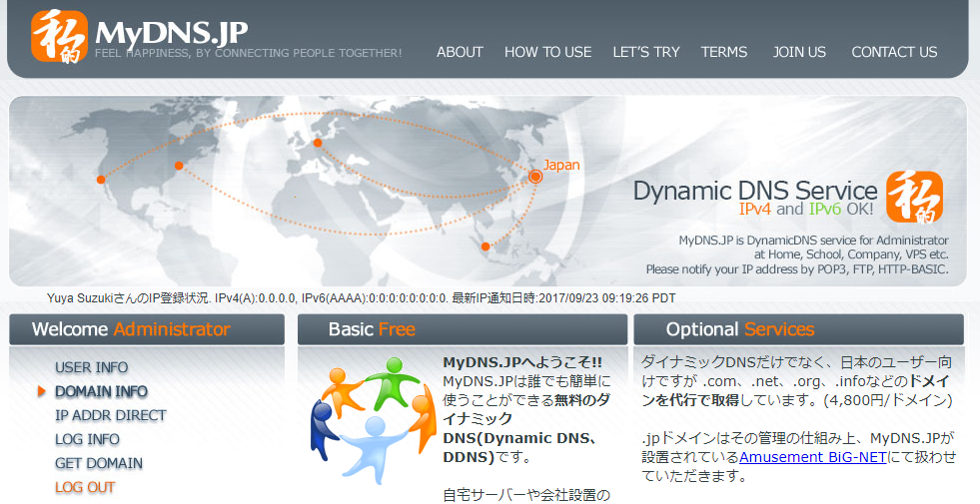Open IP ADDR DIRECT link

111,415
